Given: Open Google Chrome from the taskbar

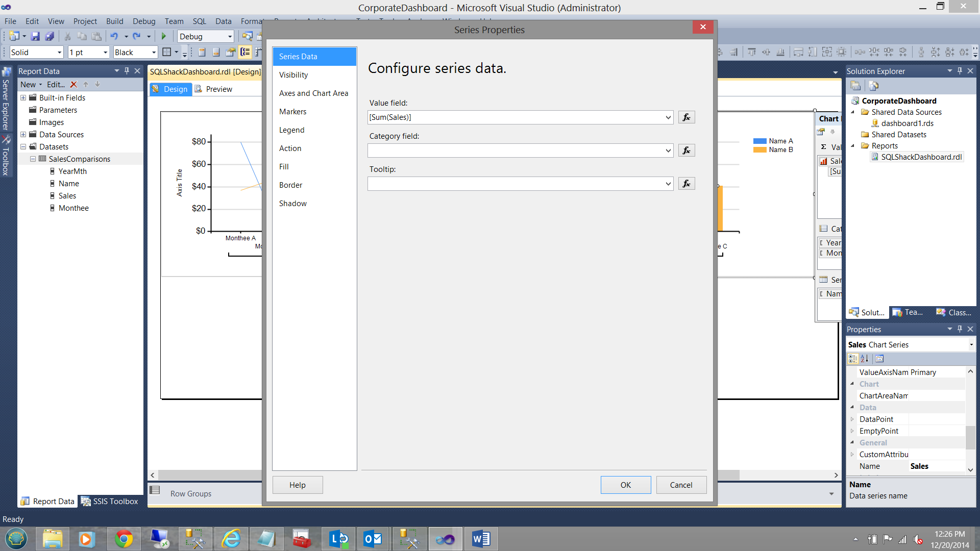Looking at the screenshot, I should tap(124, 539).
